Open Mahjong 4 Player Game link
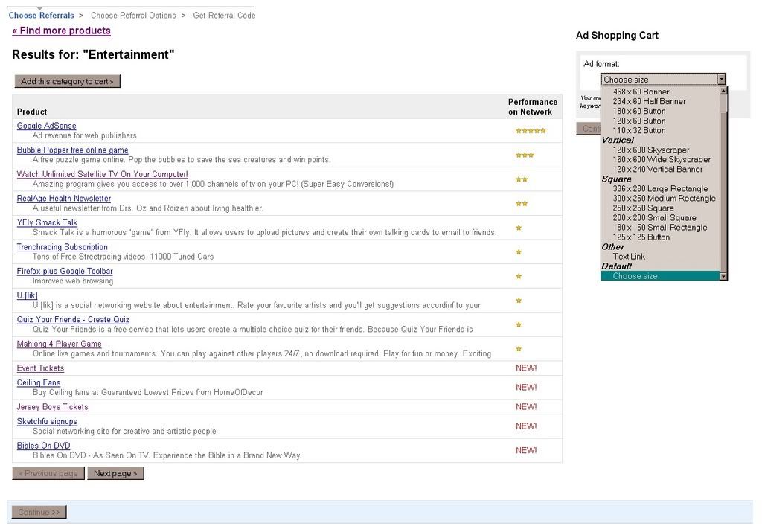 [x=60, y=344]
